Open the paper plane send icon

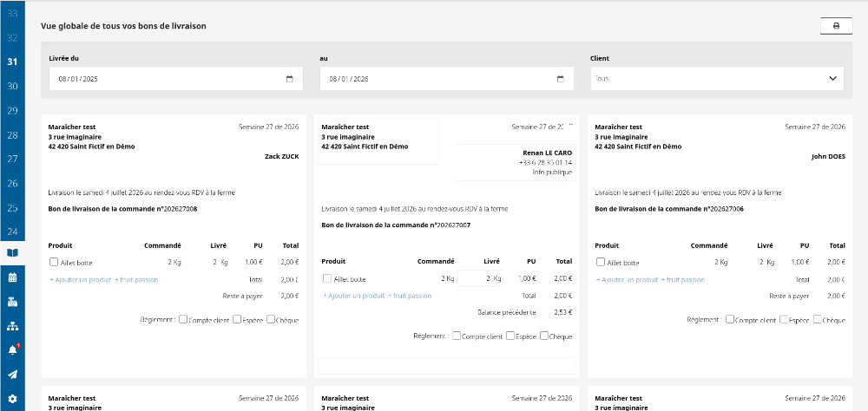12,375
